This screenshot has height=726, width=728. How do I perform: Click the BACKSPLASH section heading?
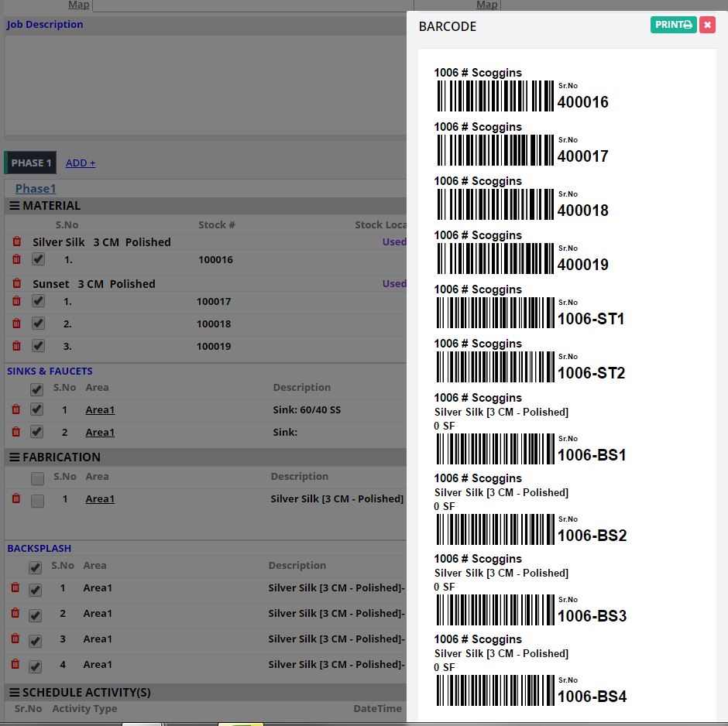(x=39, y=548)
